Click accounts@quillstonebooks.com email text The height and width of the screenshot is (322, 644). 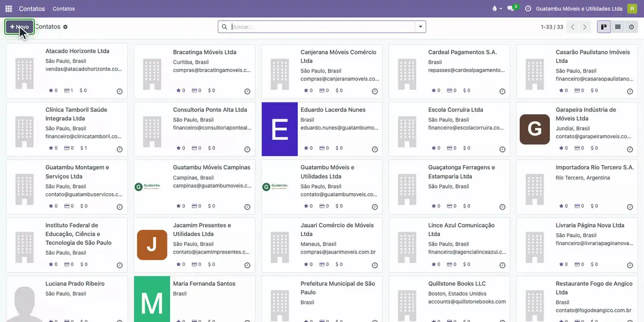(467, 302)
